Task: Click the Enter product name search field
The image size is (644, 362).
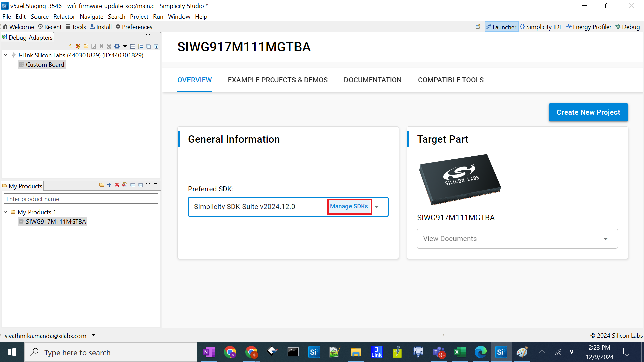Action: (80, 198)
